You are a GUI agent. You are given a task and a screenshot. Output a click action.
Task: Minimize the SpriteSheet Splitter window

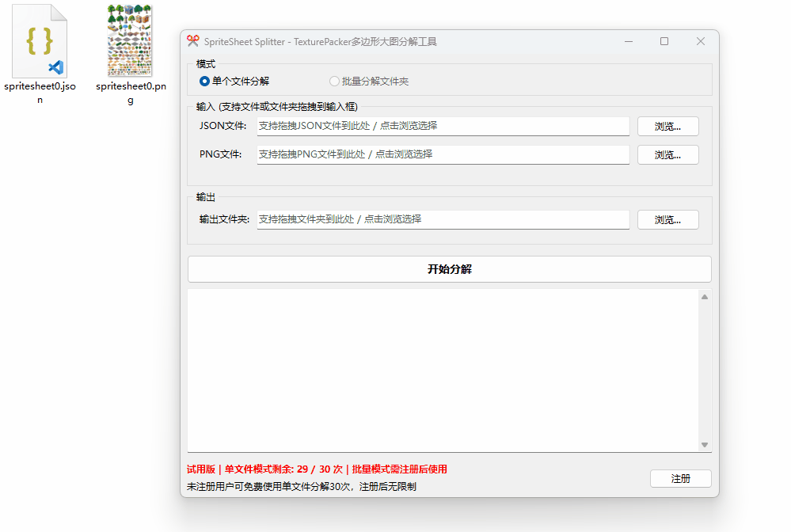[x=628, y=41]
